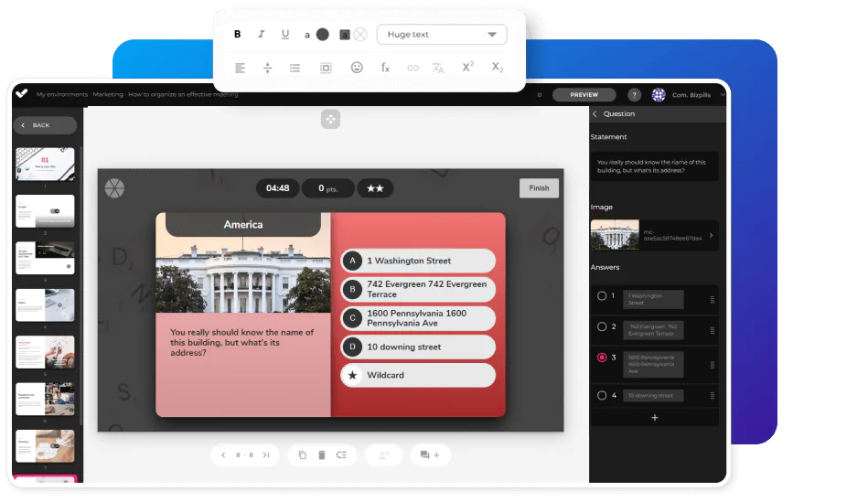Add a comment with speech bubble icon

[x=430, y=454]
